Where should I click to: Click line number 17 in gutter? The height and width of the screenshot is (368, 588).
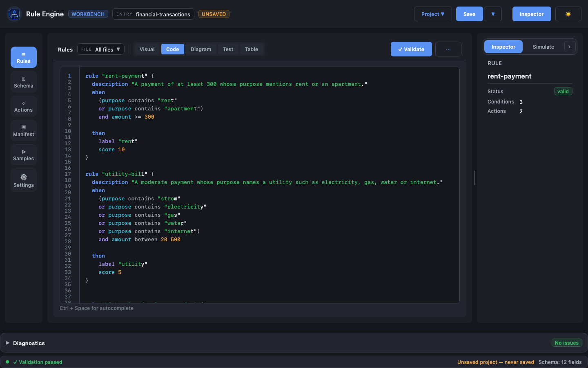click(68, 174)
